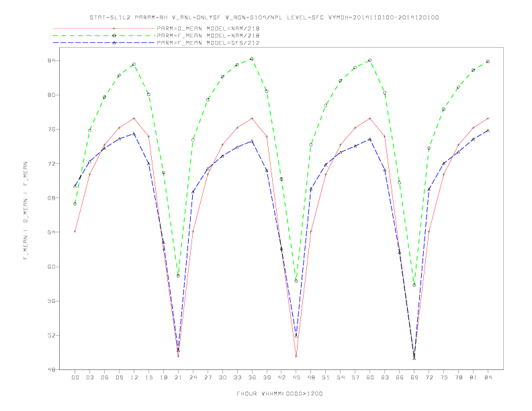Click green circle data point at forecast hour 36

(252, 59)
